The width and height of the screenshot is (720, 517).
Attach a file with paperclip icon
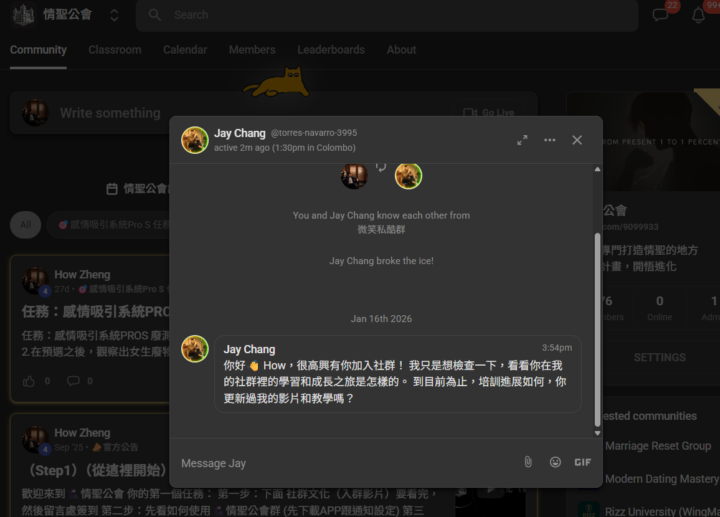528,462
